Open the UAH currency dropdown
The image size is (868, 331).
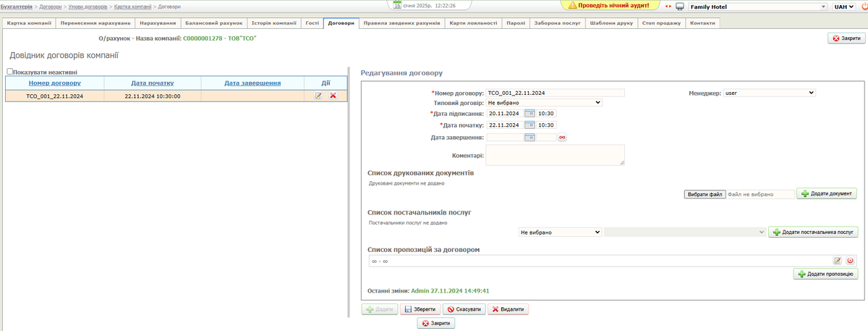(x=843, y=7)
